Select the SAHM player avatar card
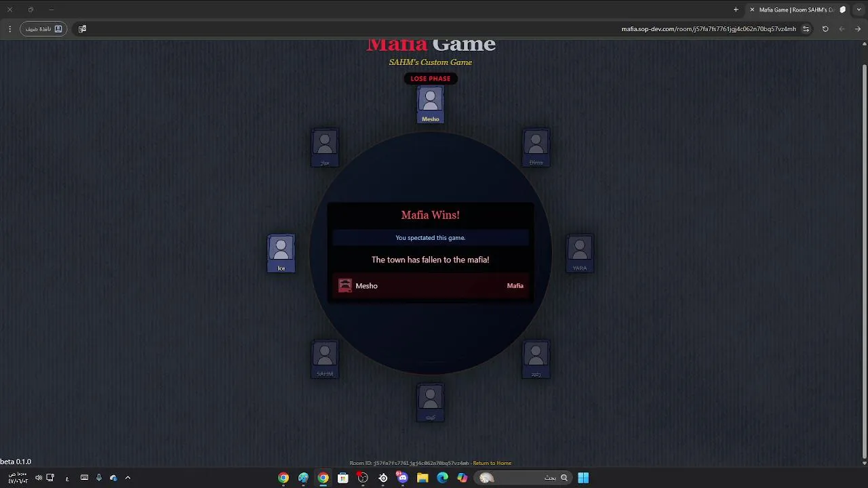Image resolution: width=868 pixels, height=488 pixels. click(x=325, y=359)
